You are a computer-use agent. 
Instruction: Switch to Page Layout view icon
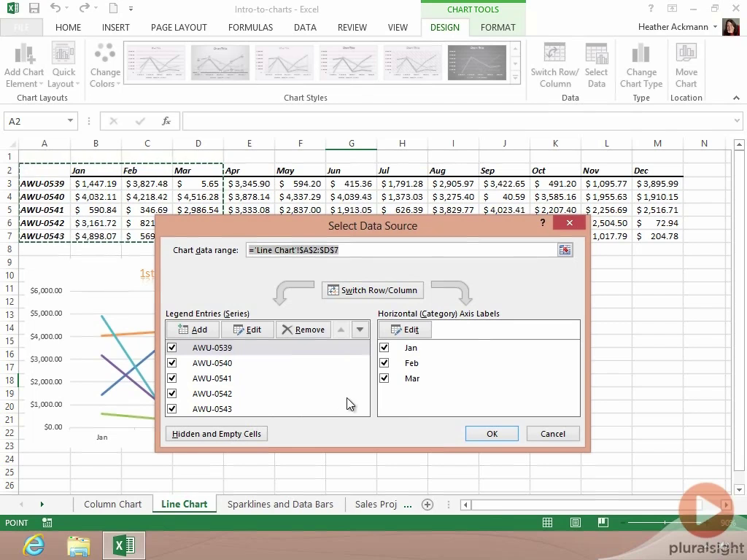click(x=576, y=522)
